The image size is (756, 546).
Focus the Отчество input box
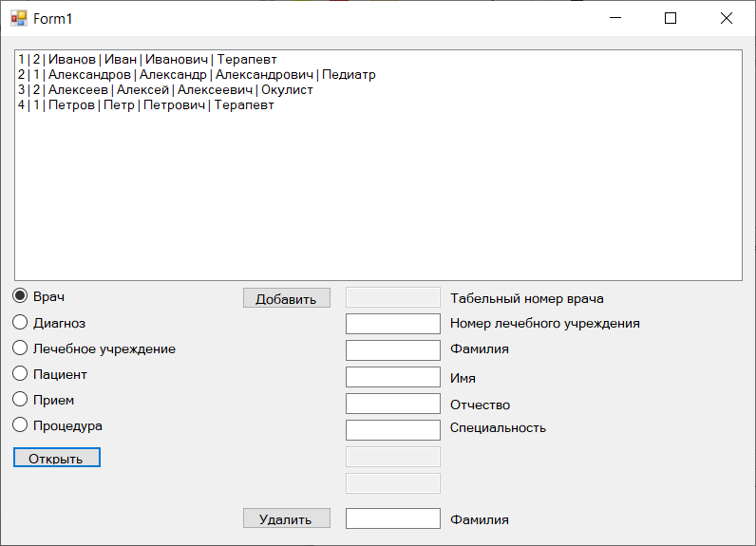[393, 404]
